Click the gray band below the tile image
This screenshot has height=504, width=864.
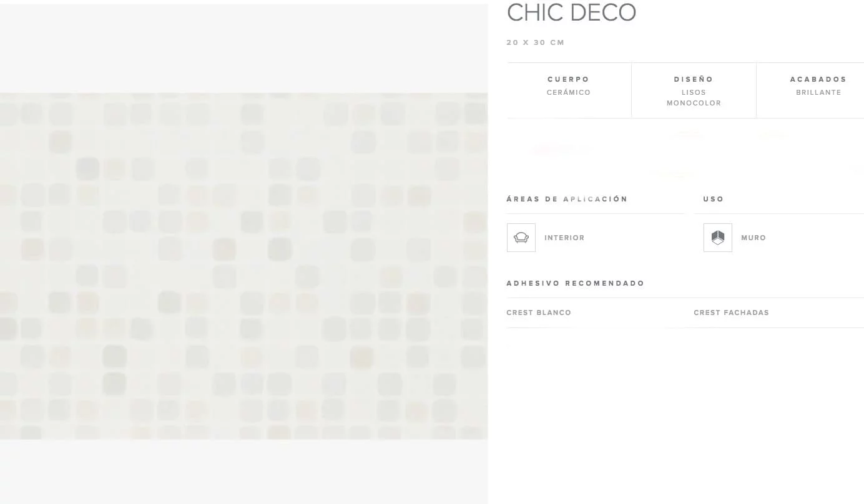point(243,472)
